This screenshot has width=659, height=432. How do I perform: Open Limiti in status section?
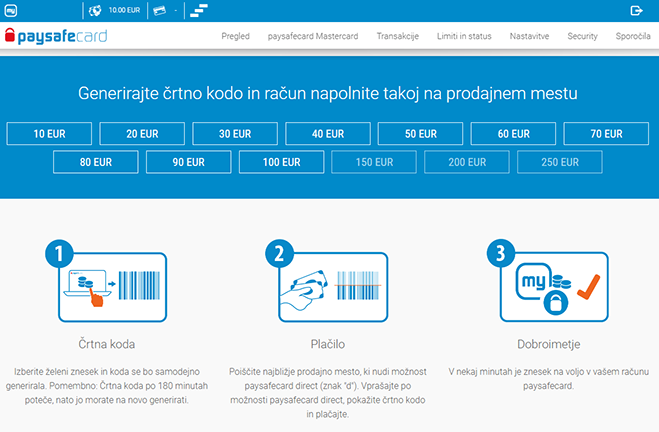pos(464,37)
